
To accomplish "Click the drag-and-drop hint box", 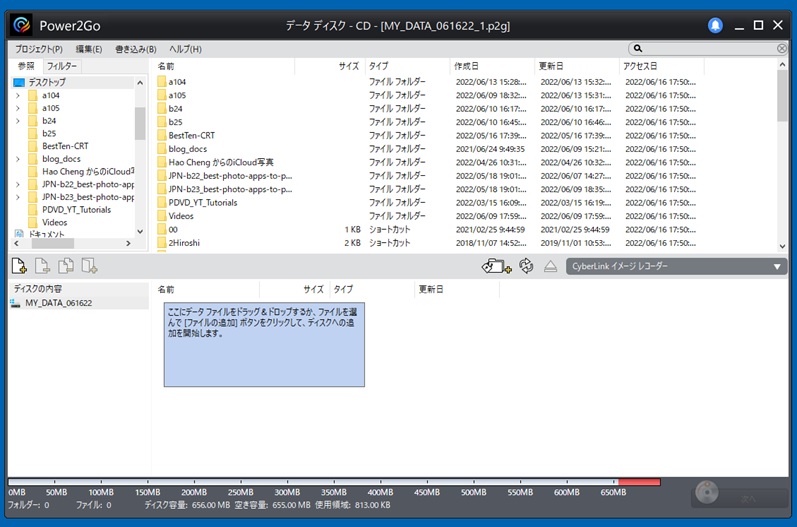I will 264,345.
